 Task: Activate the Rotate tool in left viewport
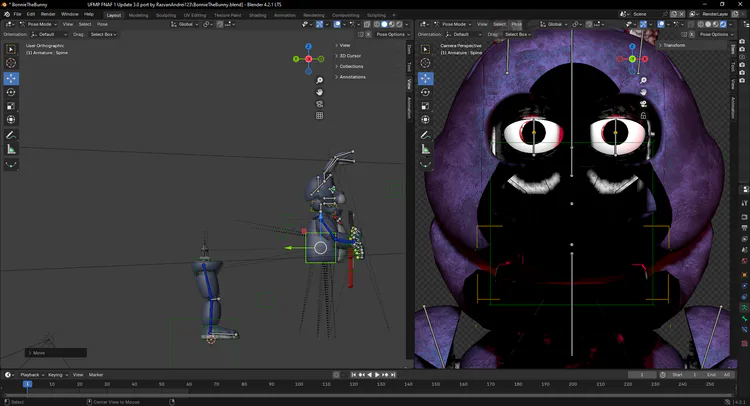[x=11, y=92]
